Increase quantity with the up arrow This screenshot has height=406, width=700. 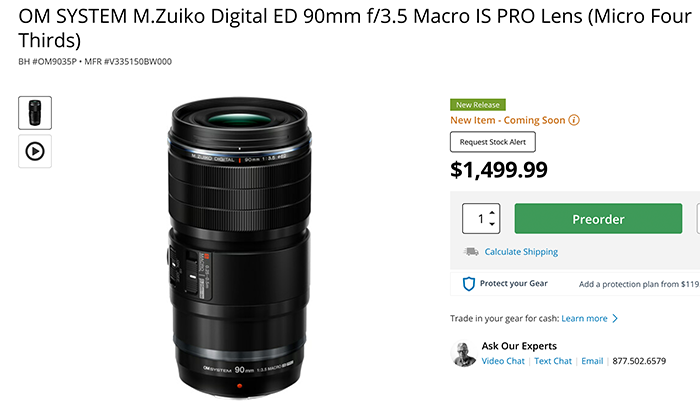coord(491,212)
